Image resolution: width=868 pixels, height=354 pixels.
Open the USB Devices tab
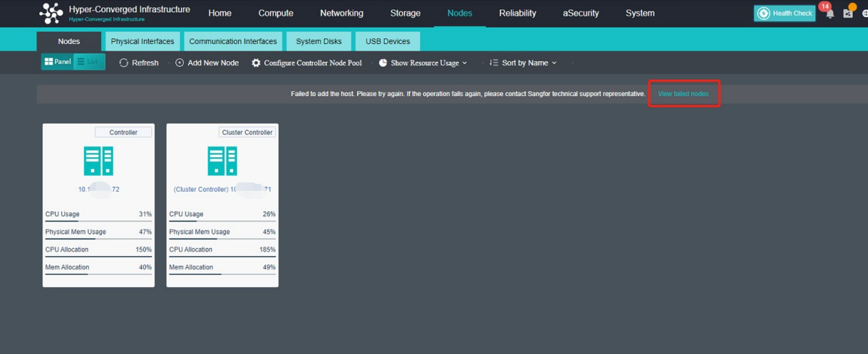[x=387, y=41]
